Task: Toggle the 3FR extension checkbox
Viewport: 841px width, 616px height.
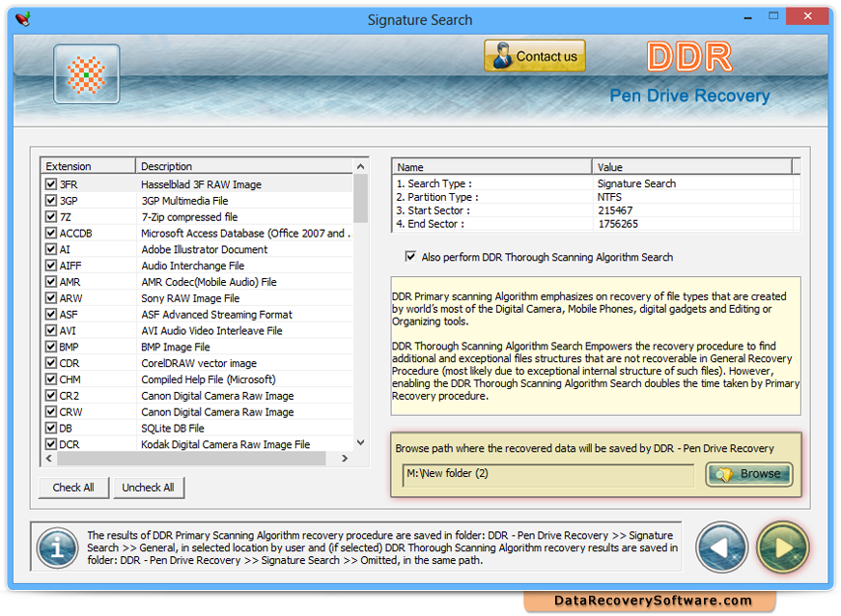Action: [51, 184]
